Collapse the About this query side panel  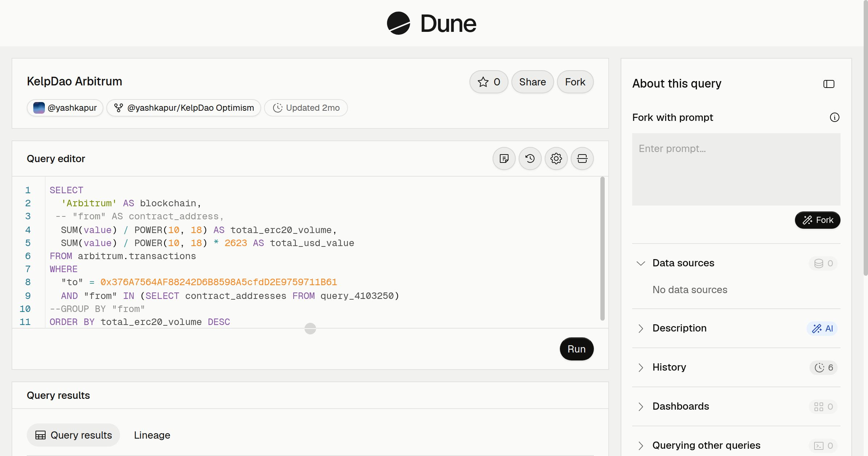(829, 84)
